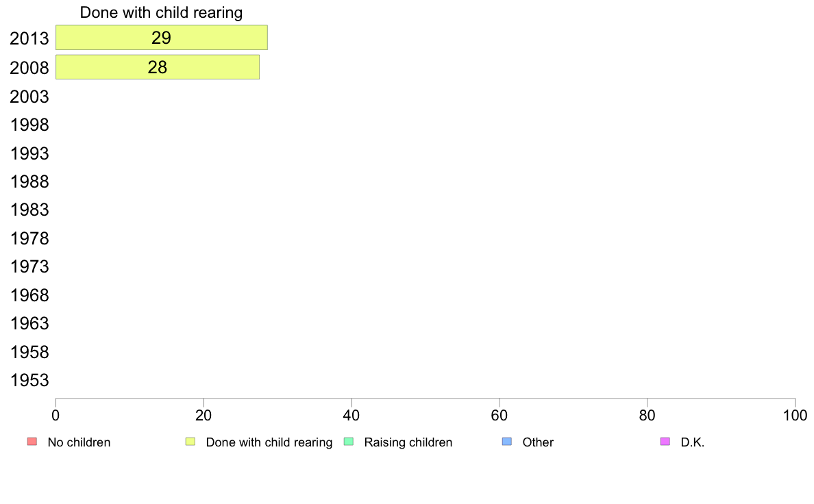
Task: Click the blue Other legend swatch
Action: click(x=507, y=442)
